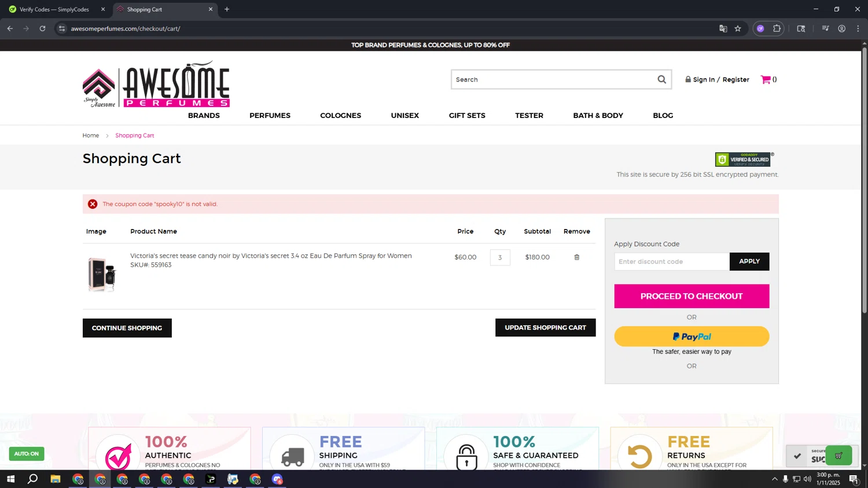Click Home breadcrumb link
Image resolution: width=868 pixels, height=488 pixels.
pos(91,135)
